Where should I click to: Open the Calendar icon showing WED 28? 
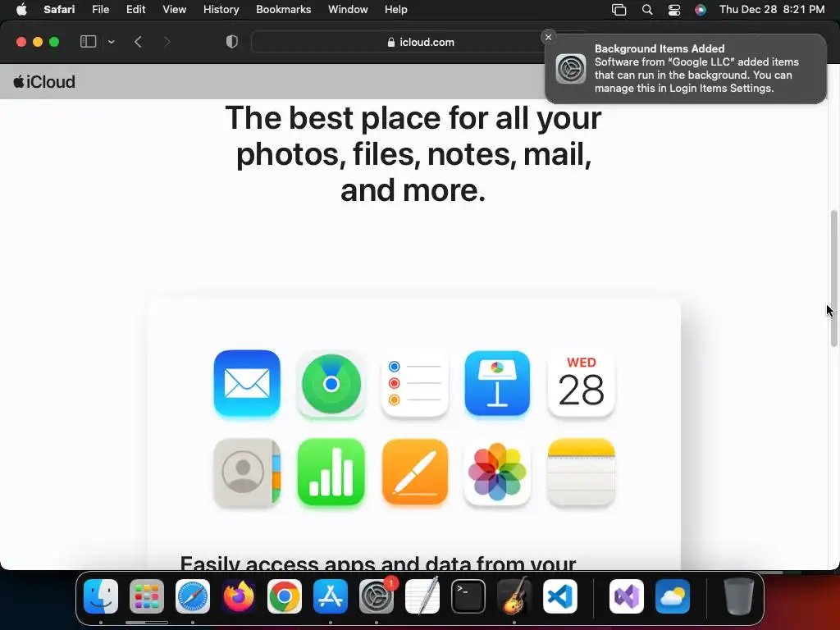point(582,384)
